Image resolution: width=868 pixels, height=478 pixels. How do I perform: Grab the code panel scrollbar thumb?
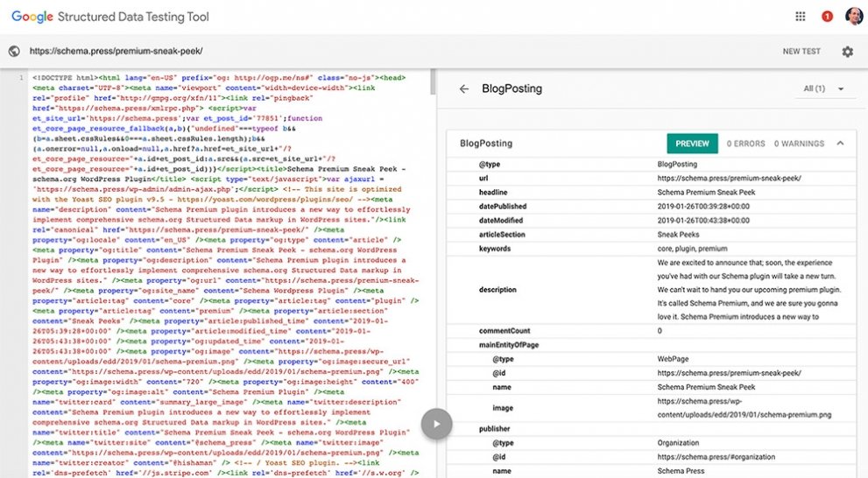pos(433,81)
